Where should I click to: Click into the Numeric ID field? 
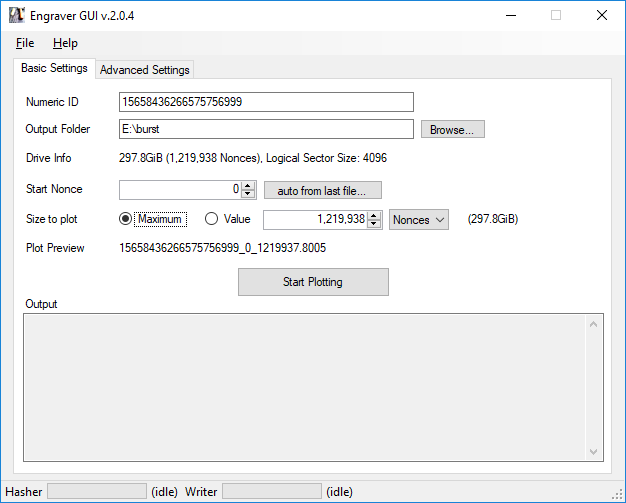tap(266, 102)
